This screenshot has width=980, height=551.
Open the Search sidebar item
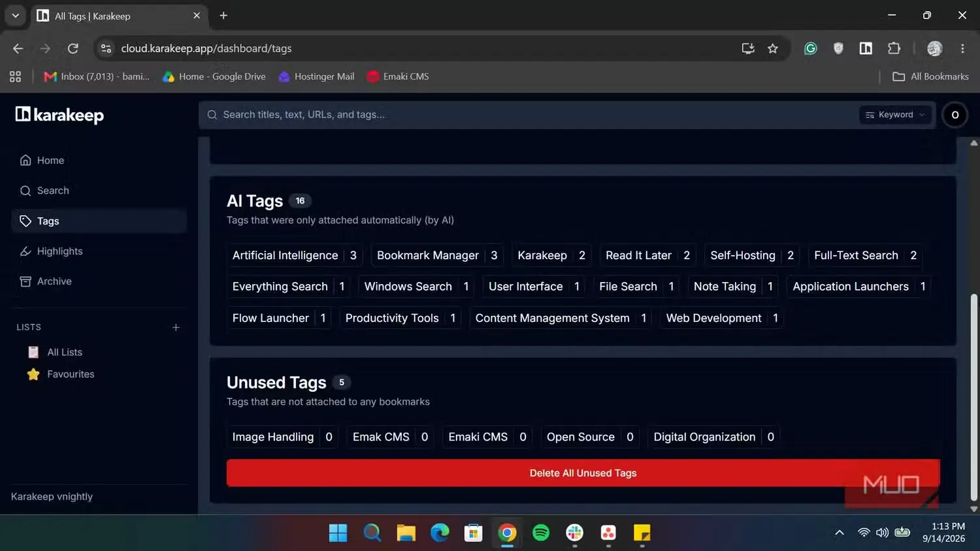tap(99, 191)
